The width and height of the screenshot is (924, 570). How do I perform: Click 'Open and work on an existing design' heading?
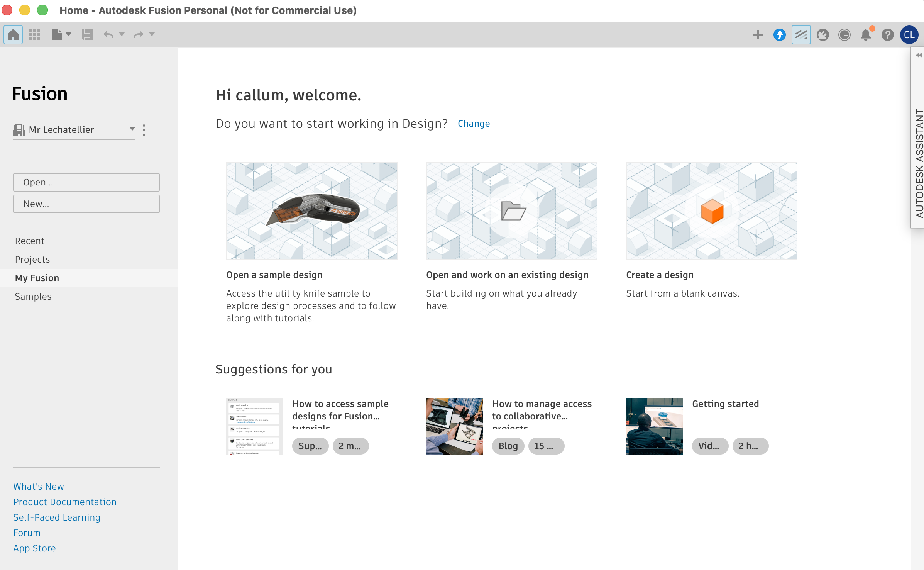[508, 275]
